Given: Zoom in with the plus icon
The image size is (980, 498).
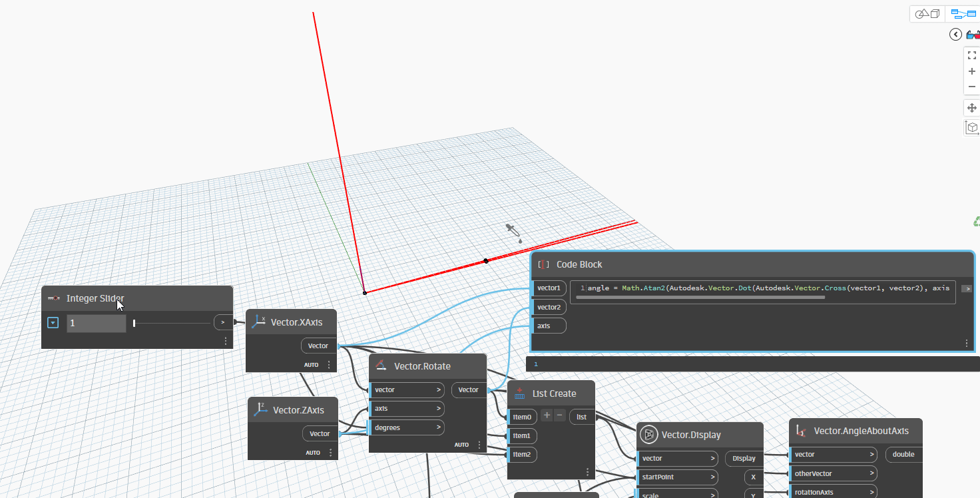Looking at the screenshot, I should point(971,71).
